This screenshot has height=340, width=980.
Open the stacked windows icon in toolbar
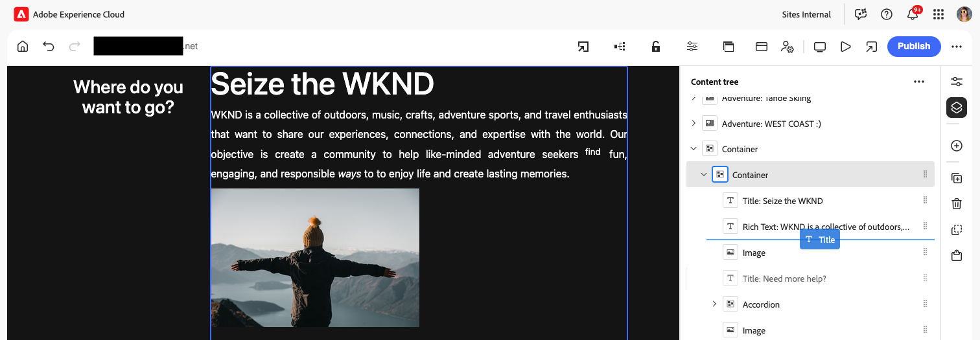pyautogui.click(x=729, y=47)
